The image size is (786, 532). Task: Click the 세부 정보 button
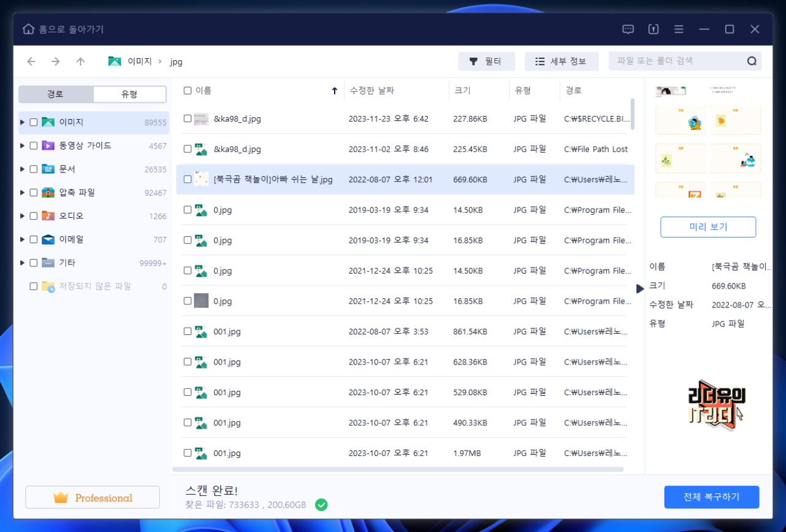click(561, 61)
